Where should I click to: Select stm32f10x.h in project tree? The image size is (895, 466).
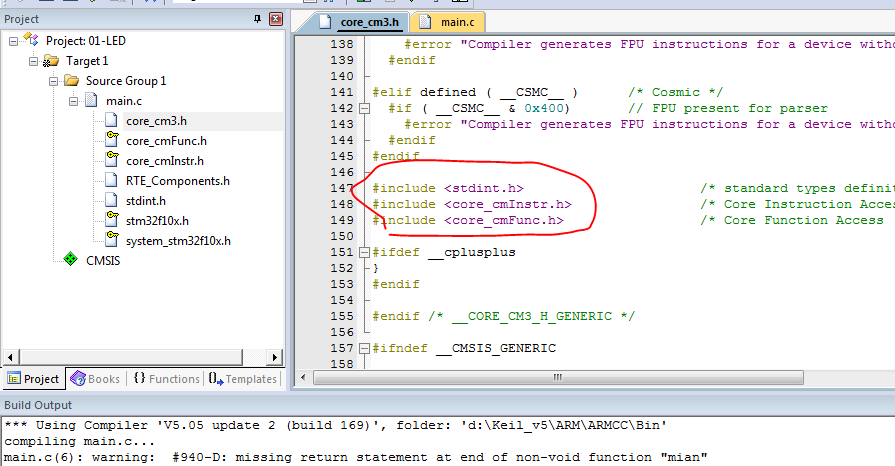158,221
